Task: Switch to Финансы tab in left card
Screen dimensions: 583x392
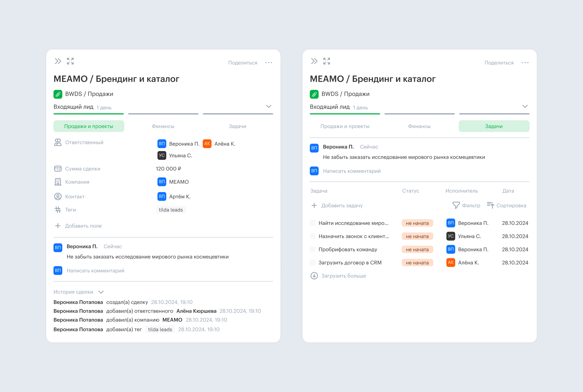Action: [163, 126]
